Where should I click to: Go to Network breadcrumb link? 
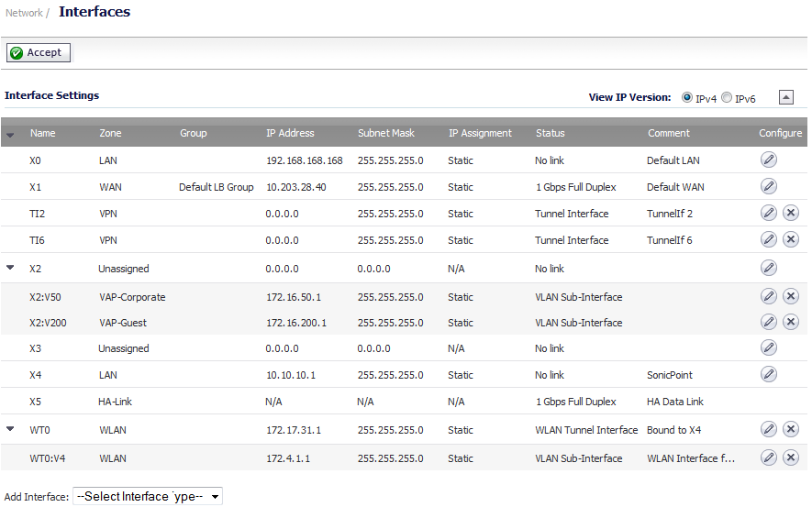(x=24, y=13)
